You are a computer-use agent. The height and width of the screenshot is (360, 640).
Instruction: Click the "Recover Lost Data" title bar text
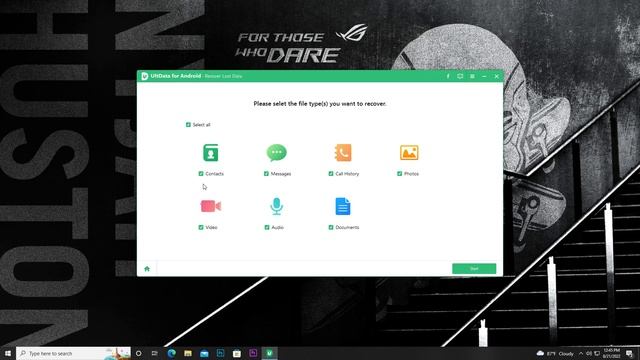click(223, 76)
